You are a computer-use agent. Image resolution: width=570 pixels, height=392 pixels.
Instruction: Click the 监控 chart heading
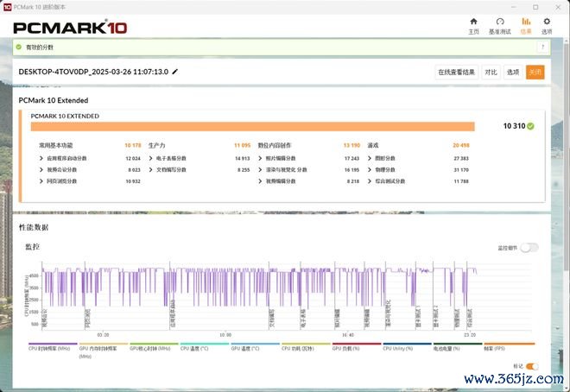pos(32,247)
